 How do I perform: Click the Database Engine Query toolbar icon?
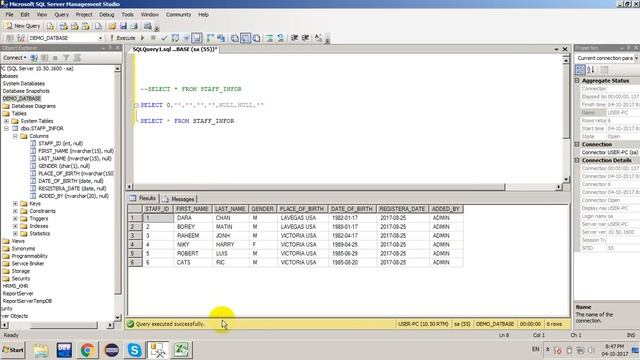[x=51, y=26]
